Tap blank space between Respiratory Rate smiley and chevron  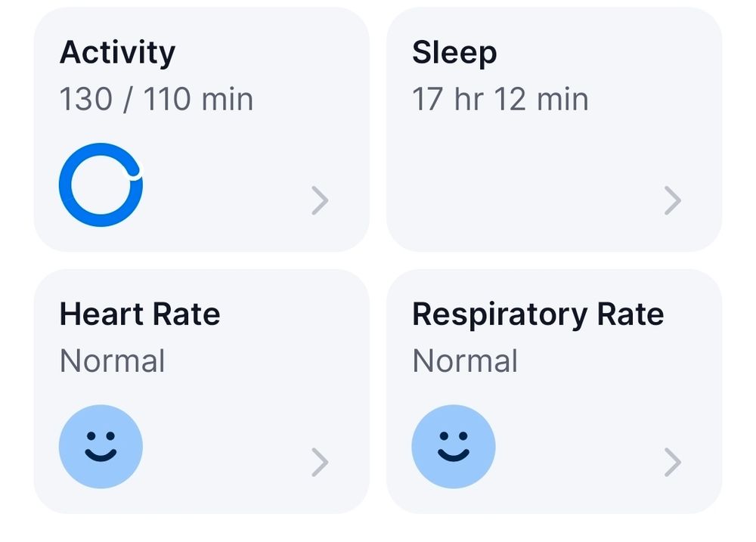578,450
